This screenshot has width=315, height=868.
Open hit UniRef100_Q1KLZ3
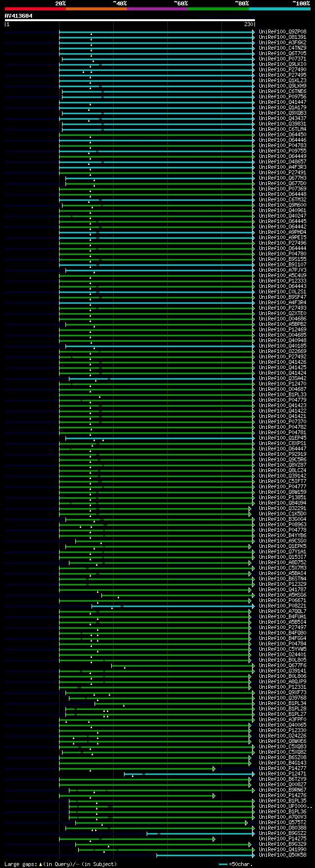[283, 81]
